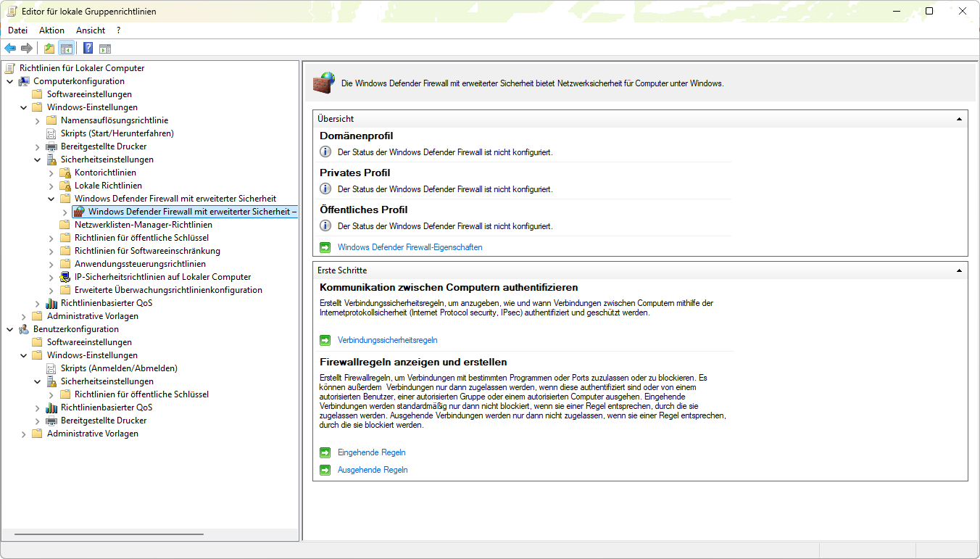Image resolution: width=980 pixels, height=559 pixels.
Task: Expand Administrative Vorlagen under Benutzerkonfiguration
Action: [x=23, y=434]
